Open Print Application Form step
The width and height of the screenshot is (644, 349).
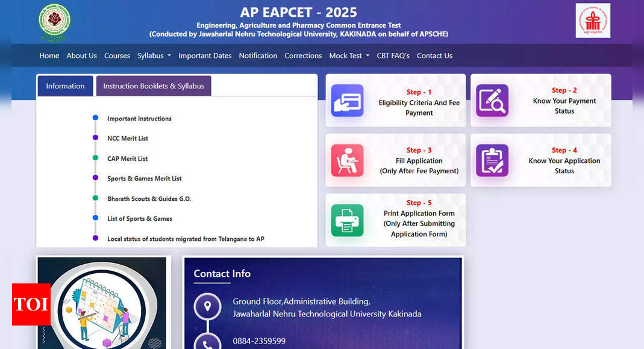396,220
